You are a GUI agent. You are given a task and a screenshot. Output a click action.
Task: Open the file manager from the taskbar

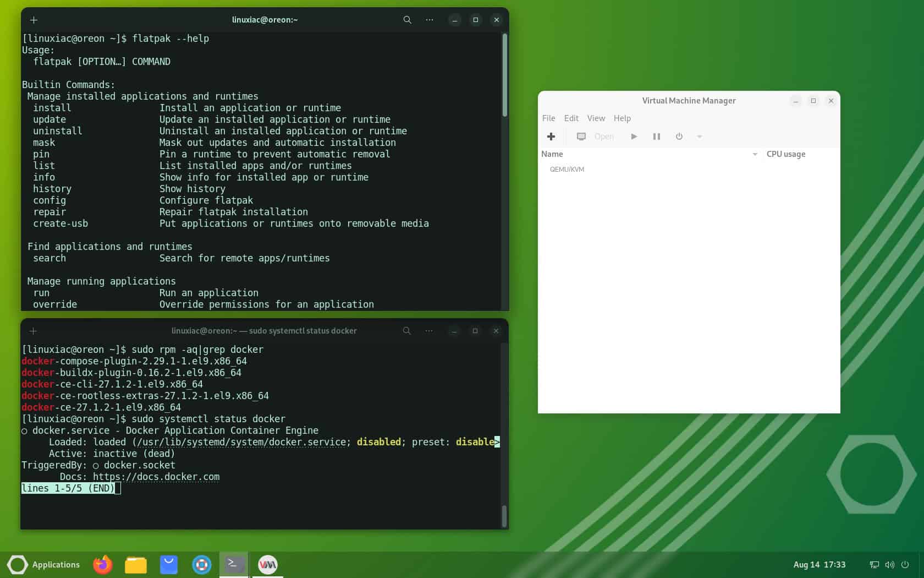pos(135,564)
